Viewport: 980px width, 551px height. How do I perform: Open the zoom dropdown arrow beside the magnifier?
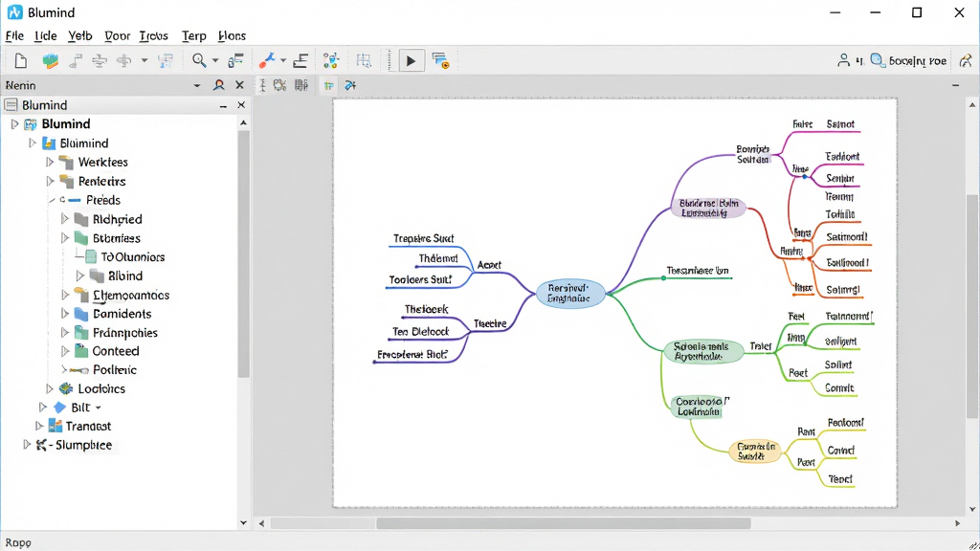click(x=215, y=60)
